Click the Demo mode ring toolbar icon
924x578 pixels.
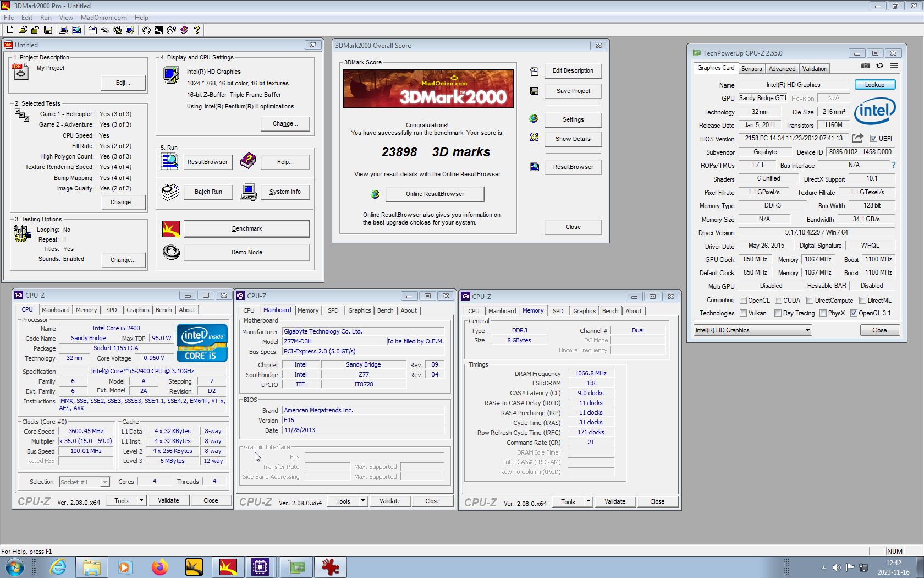(146, 30)
